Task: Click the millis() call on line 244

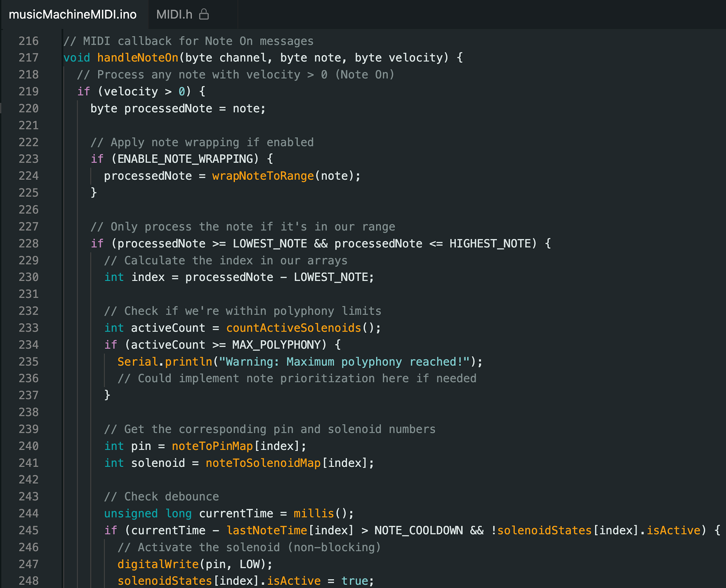Action: (314, 514)
